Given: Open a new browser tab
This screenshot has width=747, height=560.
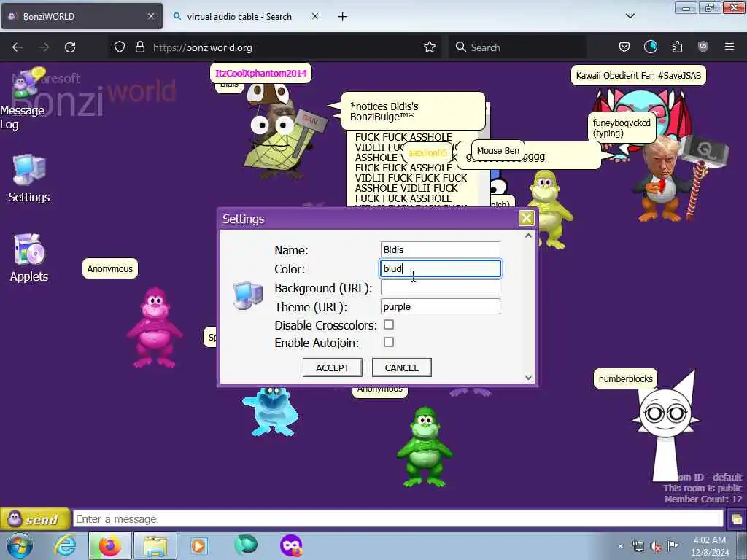Looking at the screenshot, I should coord(343,17).
